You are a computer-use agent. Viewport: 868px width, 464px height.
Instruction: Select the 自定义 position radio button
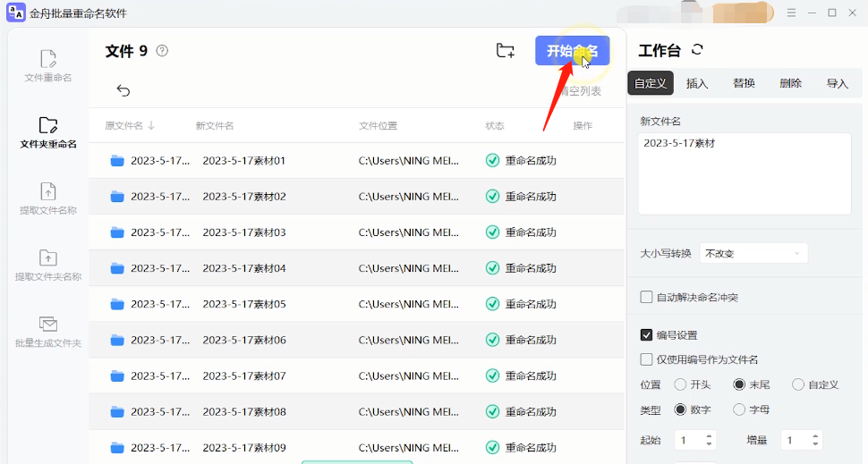coord(797,384)
